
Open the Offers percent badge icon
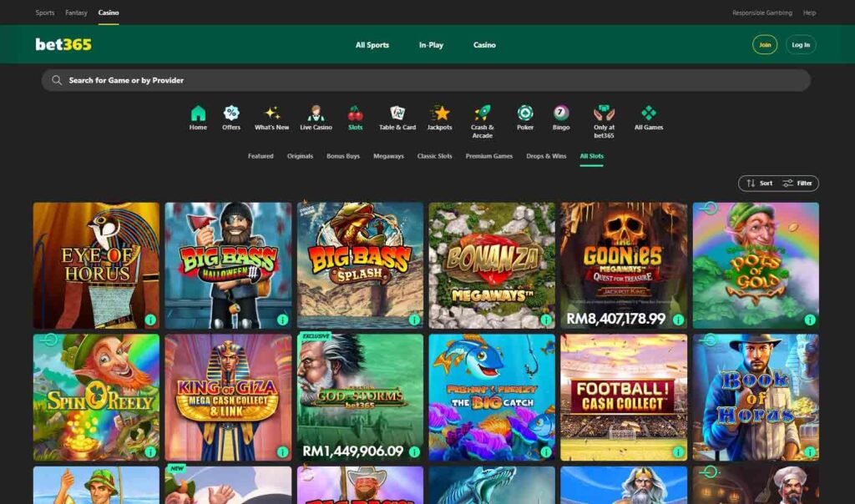point(231,113)
